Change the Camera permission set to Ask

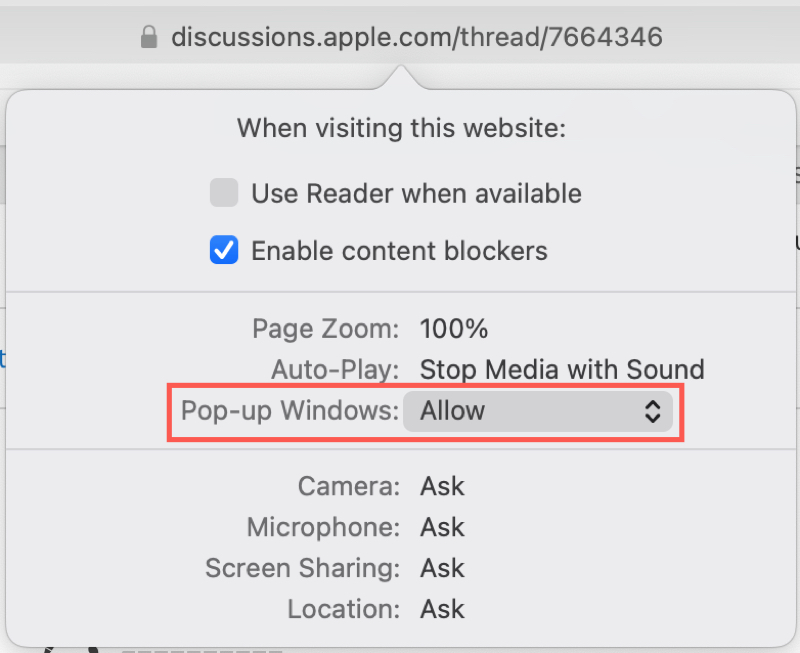point(442,487)
